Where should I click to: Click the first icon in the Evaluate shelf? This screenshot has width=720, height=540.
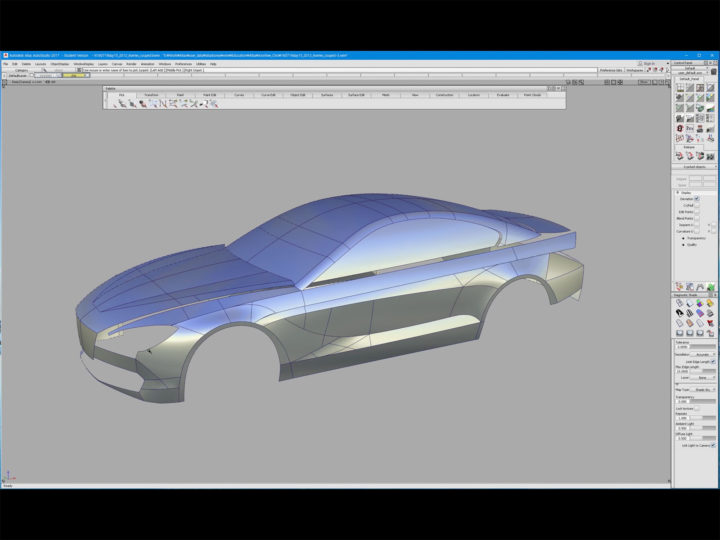(680, 156)
